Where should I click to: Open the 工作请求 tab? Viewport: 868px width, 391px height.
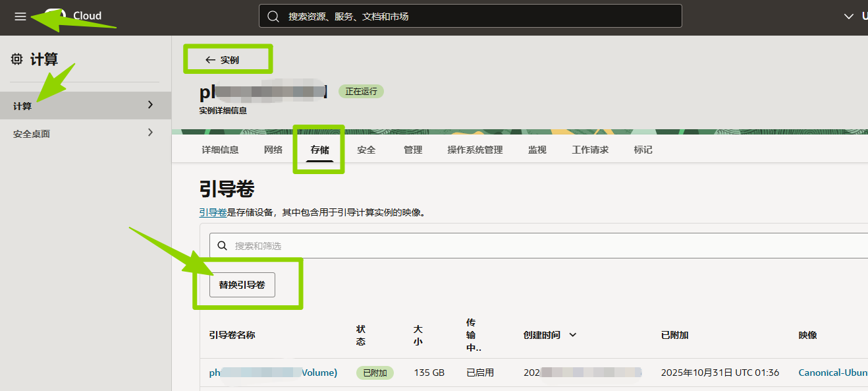(590, 150)
